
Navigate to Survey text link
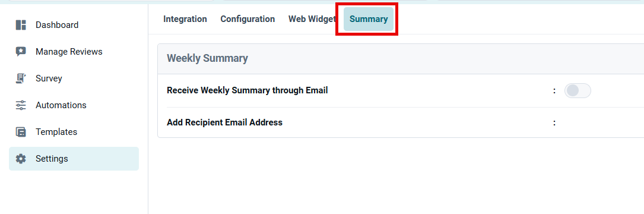(x=49, y=78)
